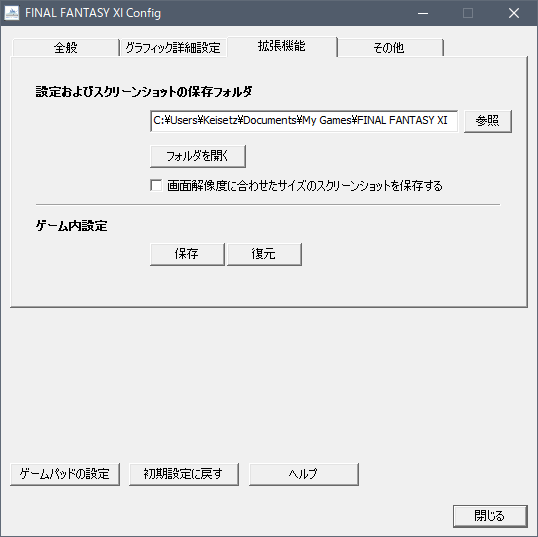Viewport: 538px width, 537px height.
Task: Open the グラフィック詳細設定 tab
Action: (x=173, y=47)
